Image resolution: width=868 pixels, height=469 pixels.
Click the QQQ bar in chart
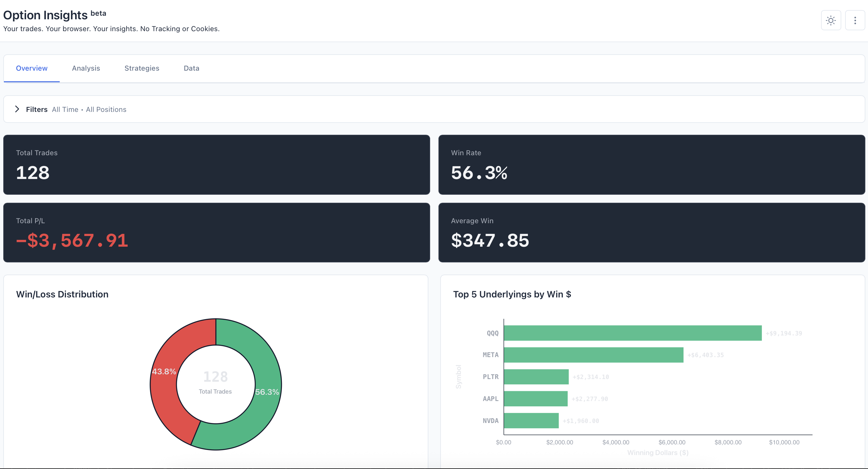pyautogui.click(x=632, y=333)
